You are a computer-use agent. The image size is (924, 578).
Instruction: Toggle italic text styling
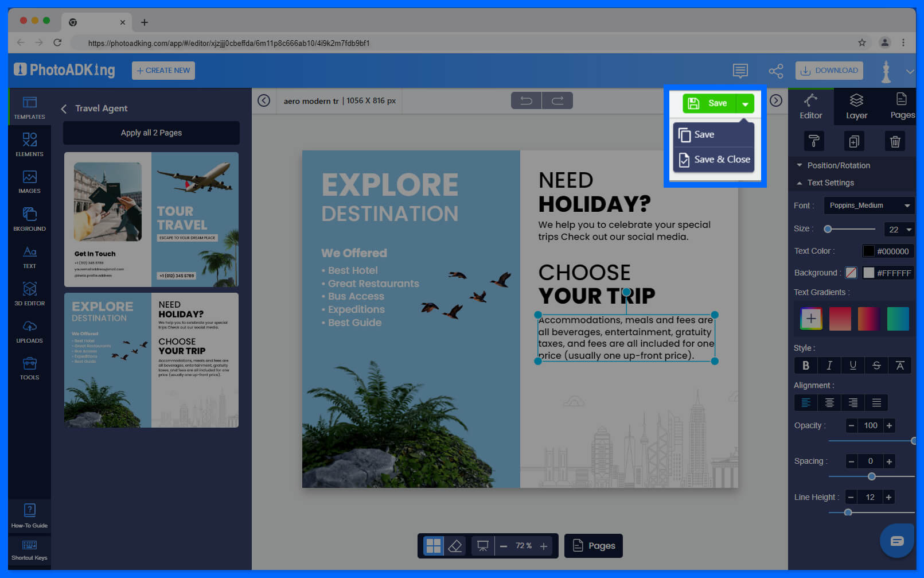[x=829, y=365]
